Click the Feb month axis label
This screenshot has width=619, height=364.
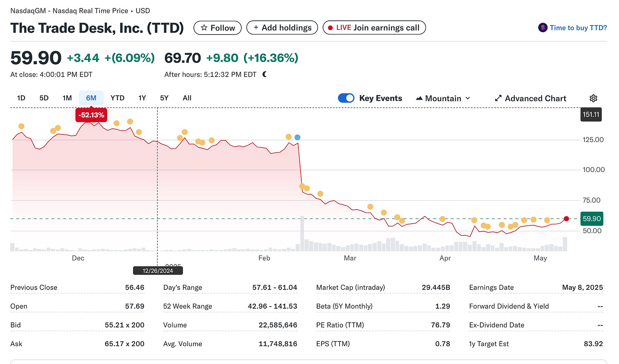click(x=264, y=258)
